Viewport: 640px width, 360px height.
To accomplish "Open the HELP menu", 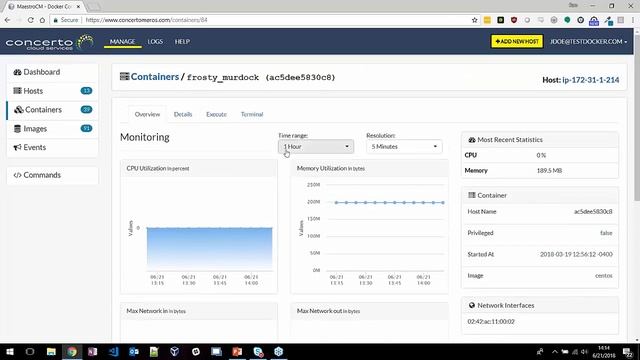I will point(182,42).
